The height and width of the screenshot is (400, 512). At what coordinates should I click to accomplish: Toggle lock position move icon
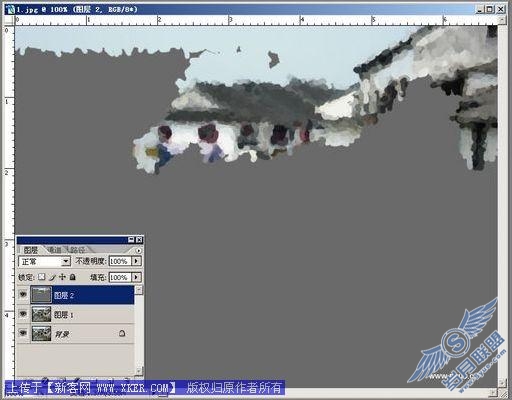(x=62, y=277)
